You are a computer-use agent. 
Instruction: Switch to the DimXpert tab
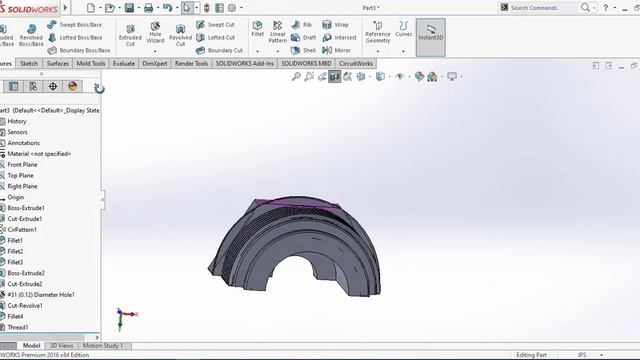pyautogui.click(x=155, y=64)
